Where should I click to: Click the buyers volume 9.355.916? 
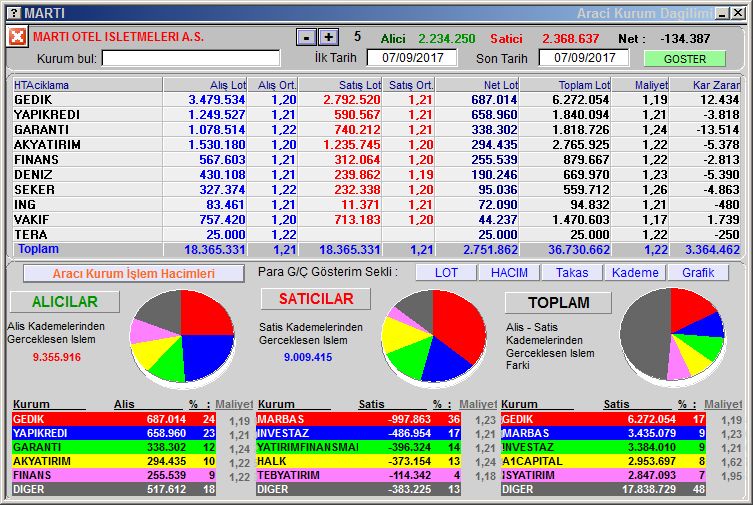click(x=57, y=358)
